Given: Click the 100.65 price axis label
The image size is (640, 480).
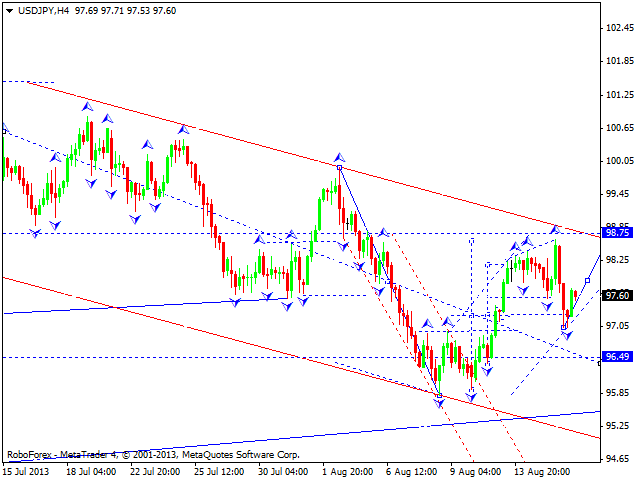Looking at the screenshot, I should [620, 128].
